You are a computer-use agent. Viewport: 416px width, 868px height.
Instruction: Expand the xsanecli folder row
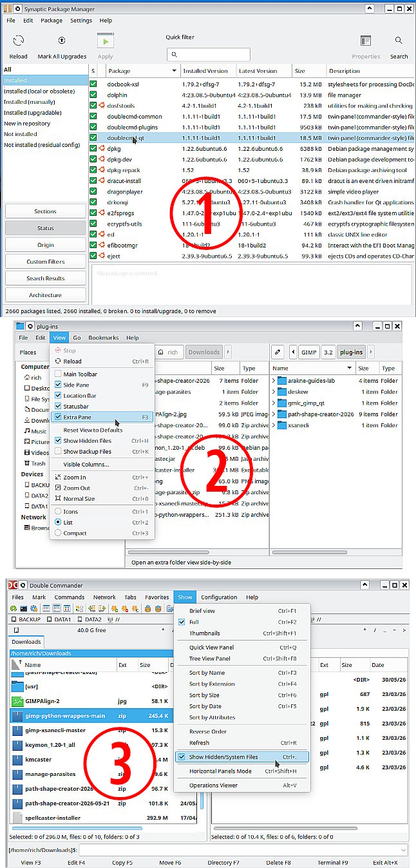pos(274,425)
